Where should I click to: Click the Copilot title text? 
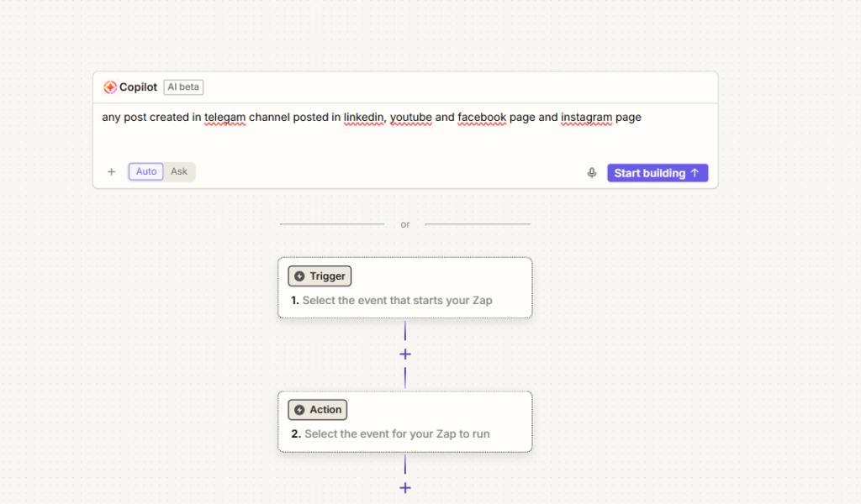point(138,87)
